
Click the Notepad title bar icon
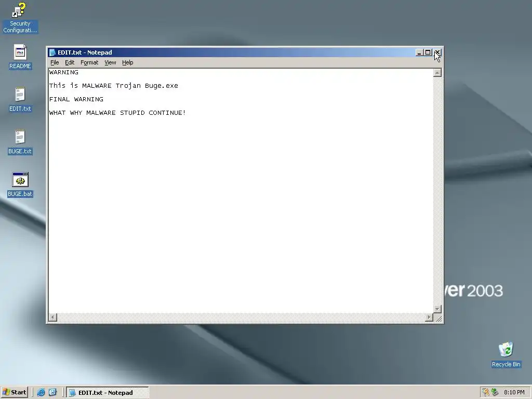52,52
